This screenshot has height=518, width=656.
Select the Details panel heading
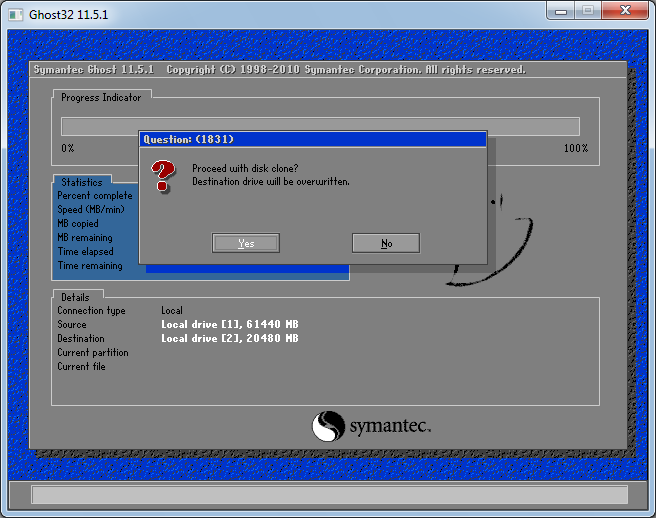pos(75,297)
